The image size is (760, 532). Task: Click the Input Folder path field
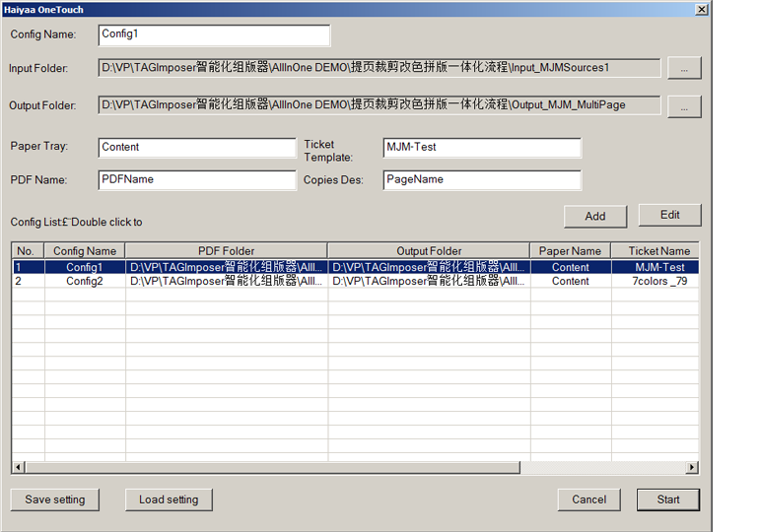pos(380,68)
